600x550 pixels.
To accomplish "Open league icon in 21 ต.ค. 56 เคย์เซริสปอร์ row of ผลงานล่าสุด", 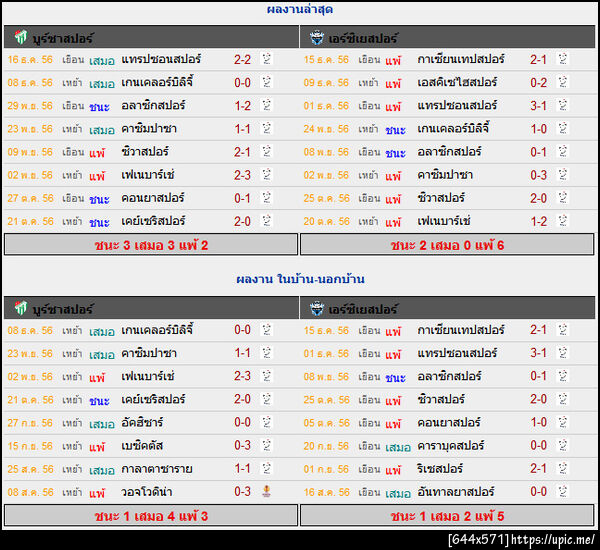I will click(x=266, y=221).
